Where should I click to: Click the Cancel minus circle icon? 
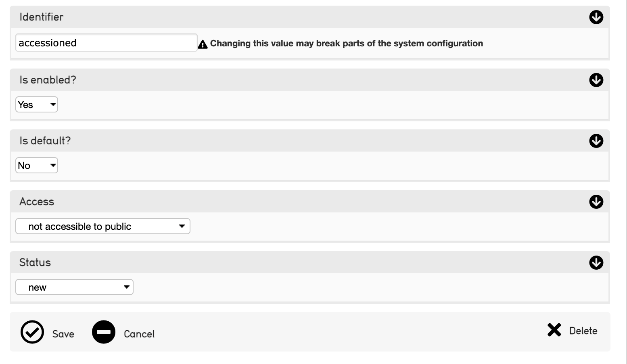coord(104,332)
